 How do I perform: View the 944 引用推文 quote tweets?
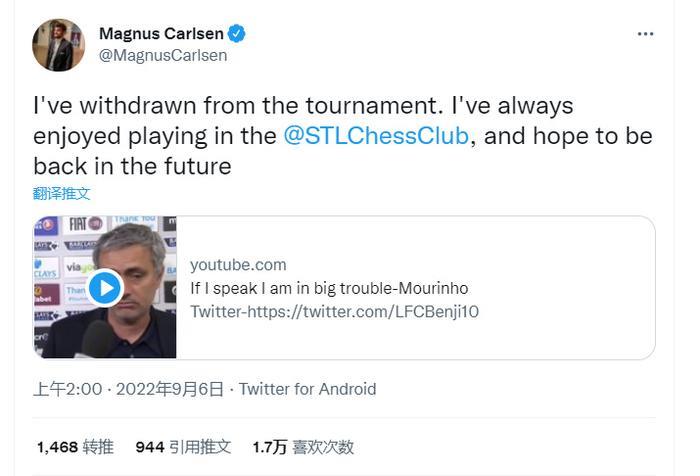click(183, 447)
